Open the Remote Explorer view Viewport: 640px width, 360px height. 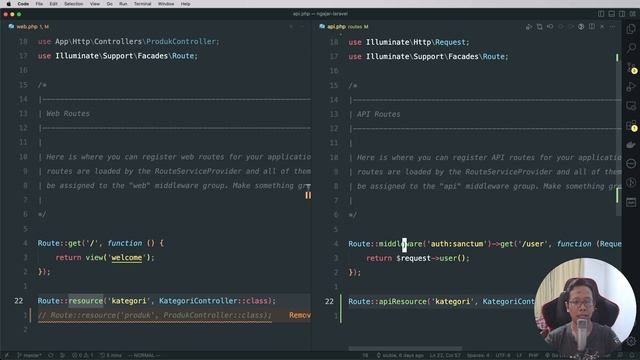tap(631, 106)
